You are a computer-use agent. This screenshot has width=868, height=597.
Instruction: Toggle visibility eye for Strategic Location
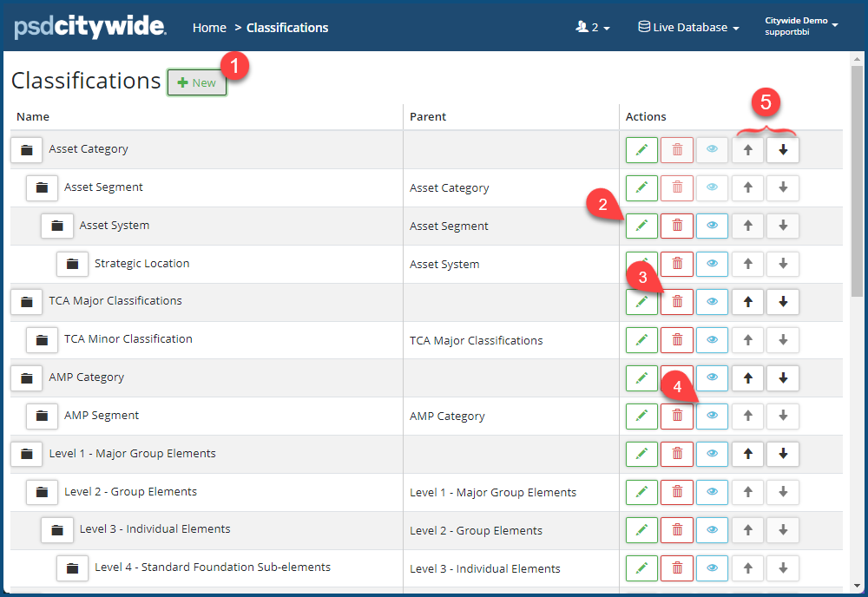[712, 264]
